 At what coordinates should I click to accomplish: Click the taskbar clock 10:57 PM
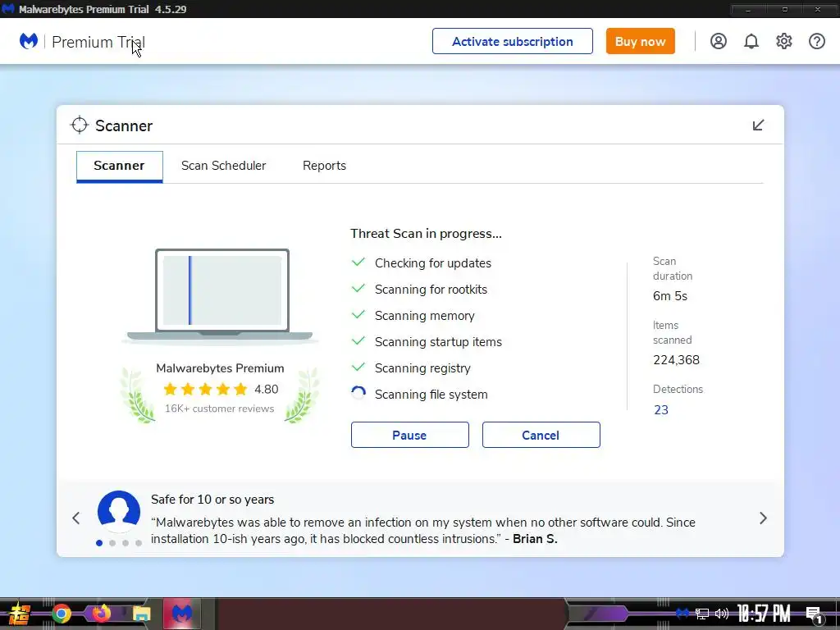tap(764, 613)
